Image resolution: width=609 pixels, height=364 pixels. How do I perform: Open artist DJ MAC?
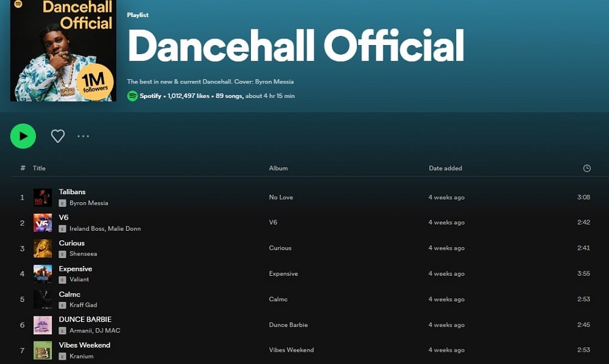(108, 331)
